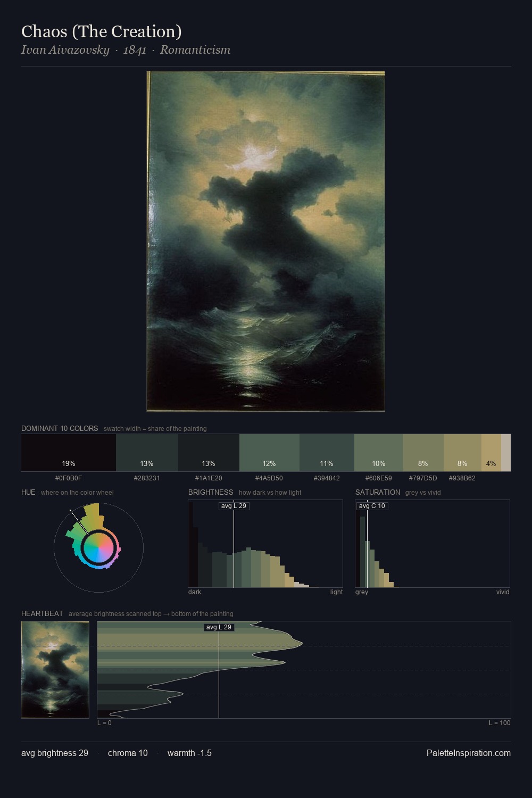
Task: Click 'grey vs vivid' caption
Action: point(423,493)
